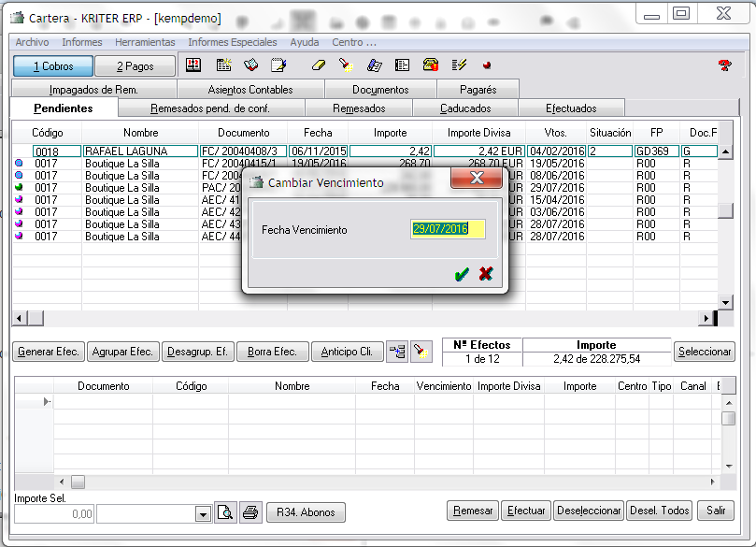Click the new table record toolbar icon
The height and width of the screenshot is (547, 756).
click(223, 65)
